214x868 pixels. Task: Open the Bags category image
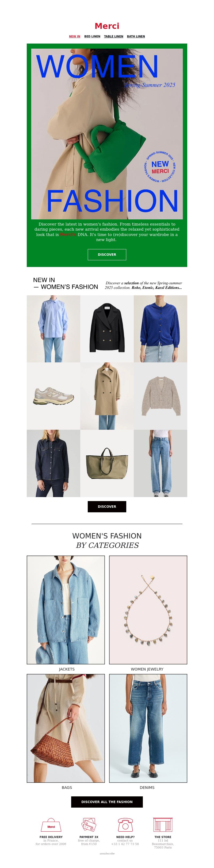66,728
